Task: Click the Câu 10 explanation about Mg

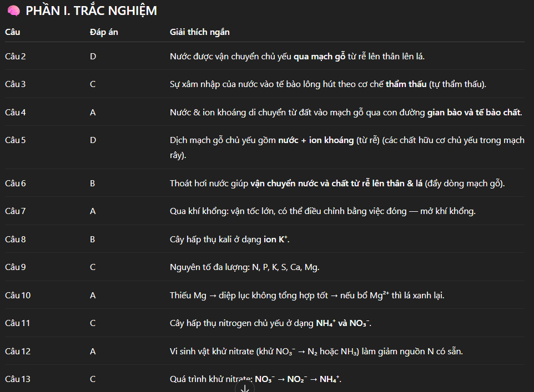Action: point(307,296)
